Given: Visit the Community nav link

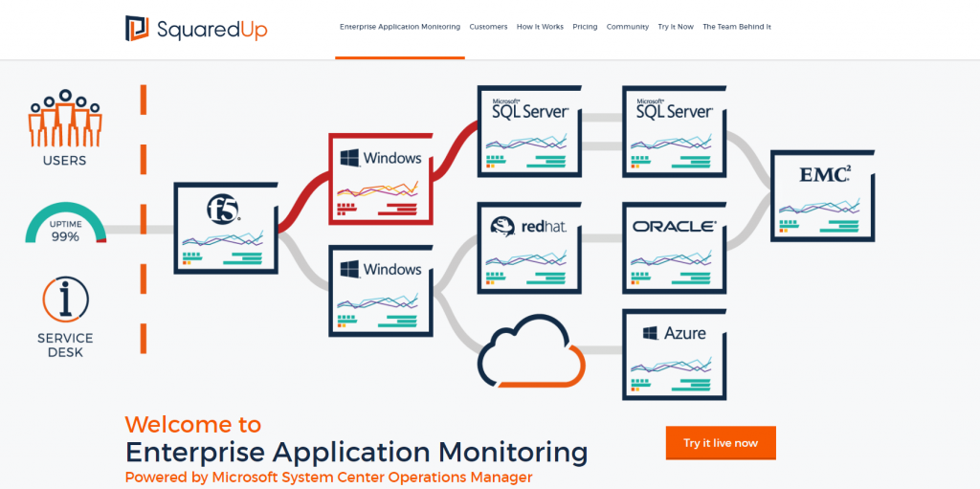Looking at the screenshot, I should (x=628, y=27).
